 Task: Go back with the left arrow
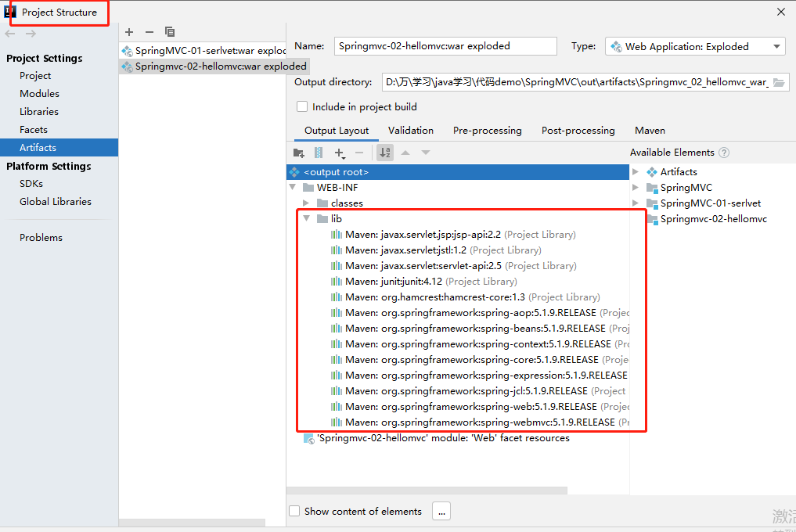(10, 34)
